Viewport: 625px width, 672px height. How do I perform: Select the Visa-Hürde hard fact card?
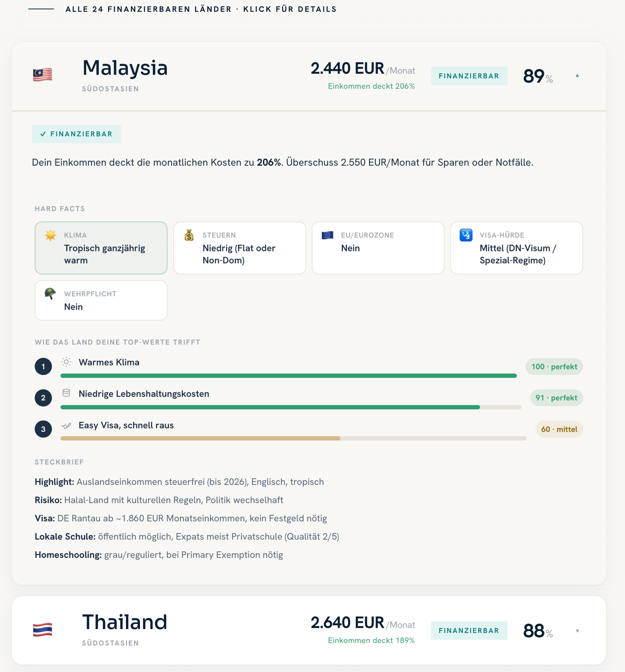516,248
